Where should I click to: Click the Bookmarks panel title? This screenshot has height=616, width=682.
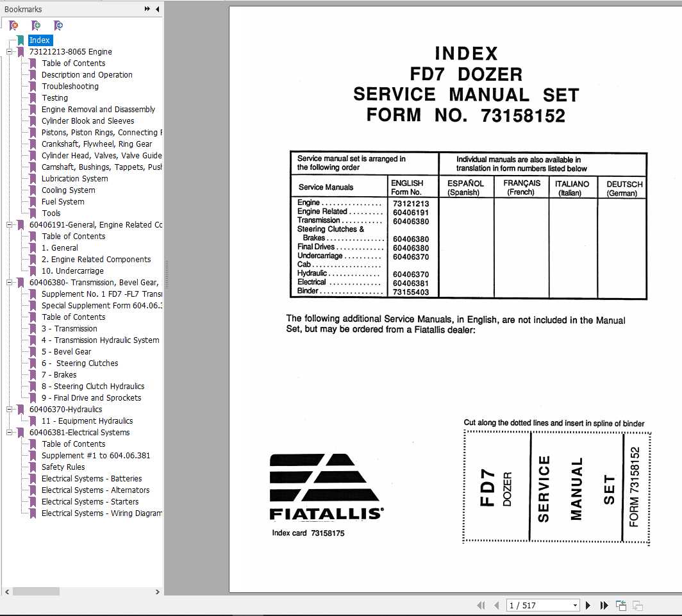(x=23, y=9)
